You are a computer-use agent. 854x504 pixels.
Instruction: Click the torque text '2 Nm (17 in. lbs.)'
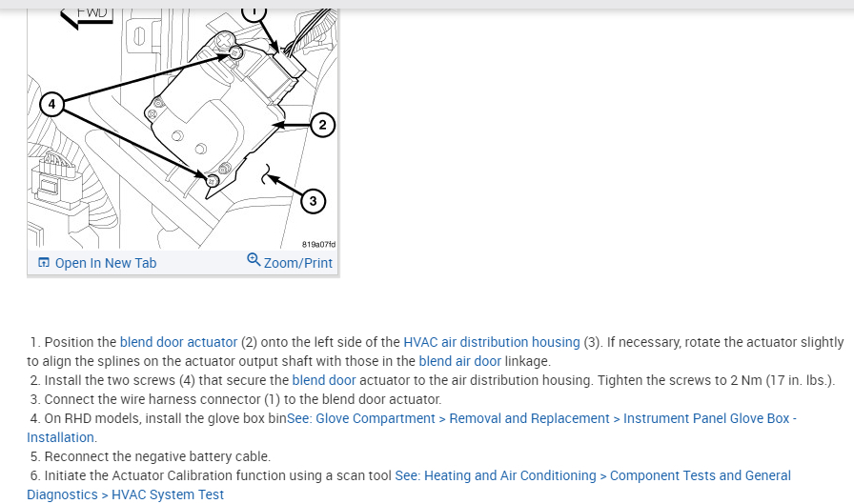pos(781,380)
